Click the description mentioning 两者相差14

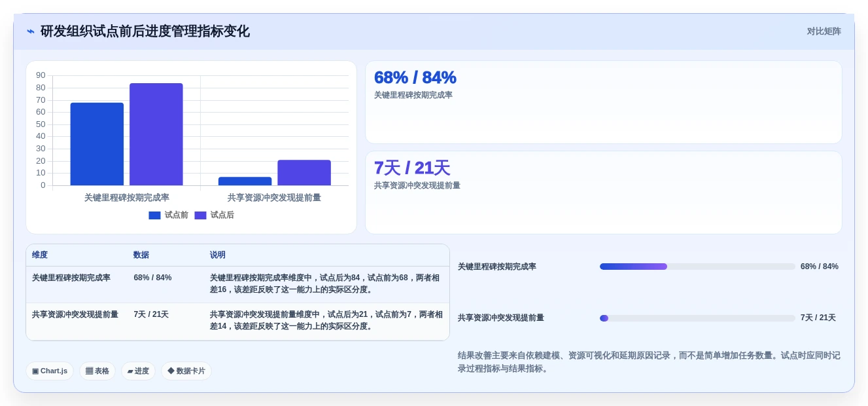coord(326,320)
